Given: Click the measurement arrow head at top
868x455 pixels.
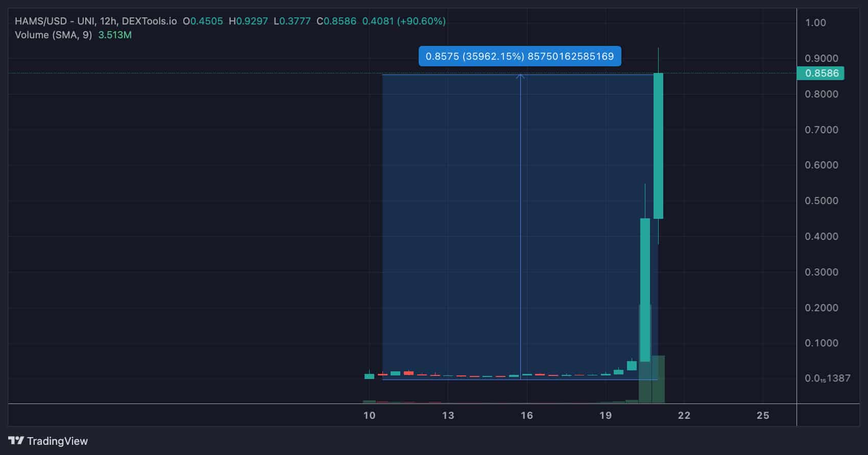Looking at the screenshot, I should 520,77.
